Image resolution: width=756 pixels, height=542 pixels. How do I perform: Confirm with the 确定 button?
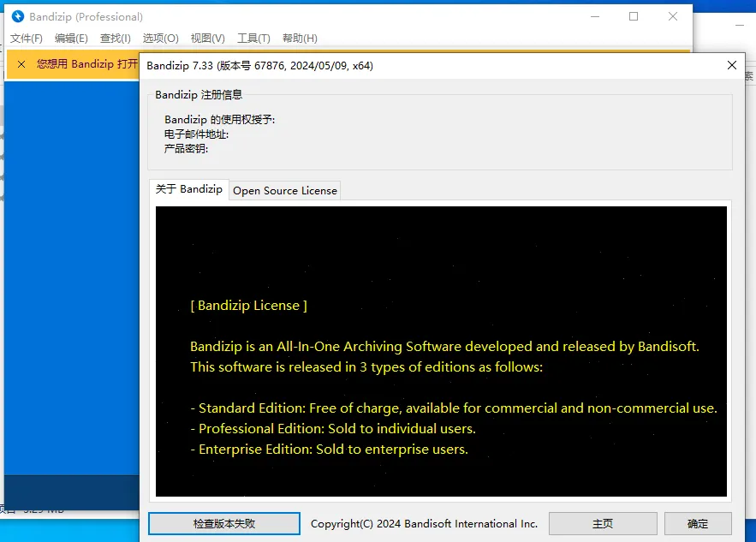click(698, 523)
